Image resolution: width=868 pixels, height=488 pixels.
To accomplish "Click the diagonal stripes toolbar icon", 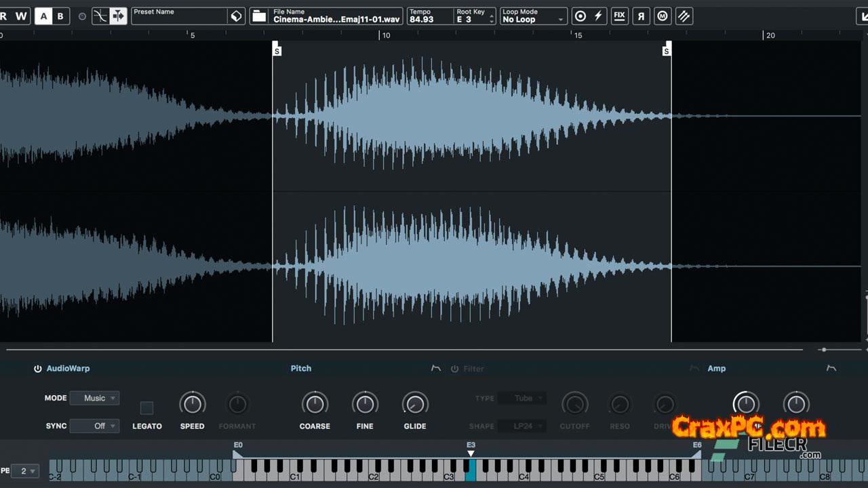I will pos(684,16).
